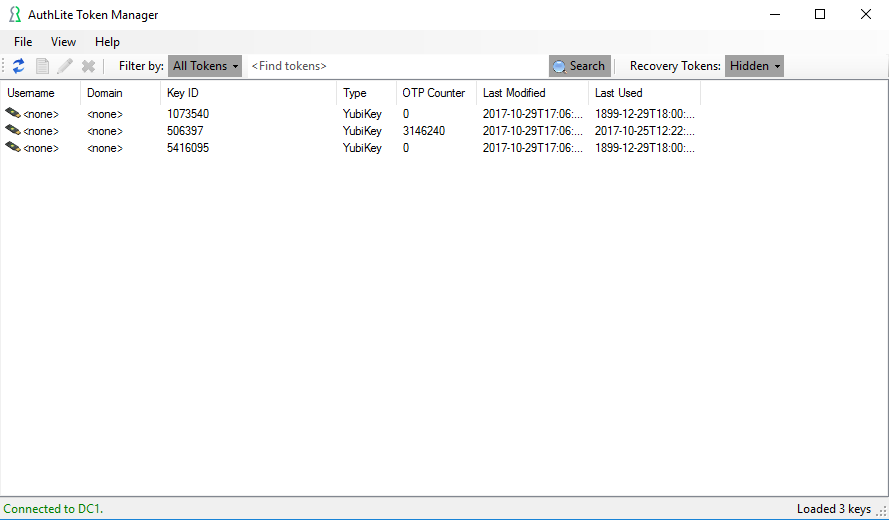This screenshot has height=520, width=889.
Task: Click the new token document icon
Action: (43, 66)
